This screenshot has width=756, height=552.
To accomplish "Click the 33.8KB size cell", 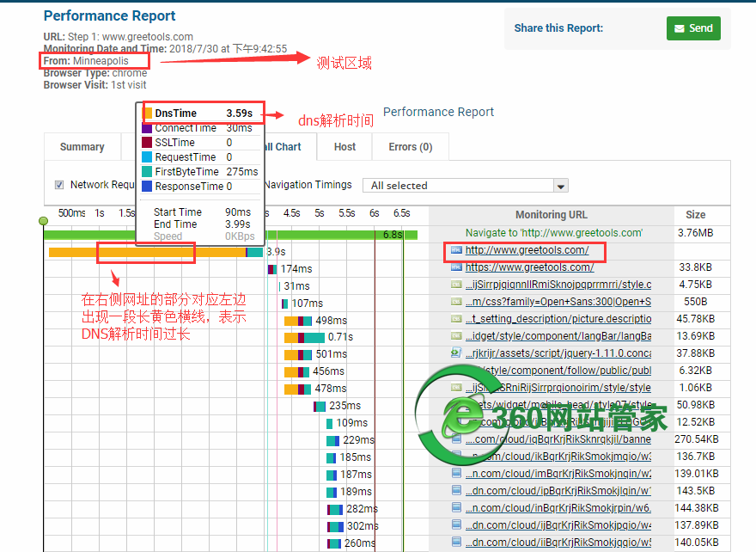I will pos(695,267).
